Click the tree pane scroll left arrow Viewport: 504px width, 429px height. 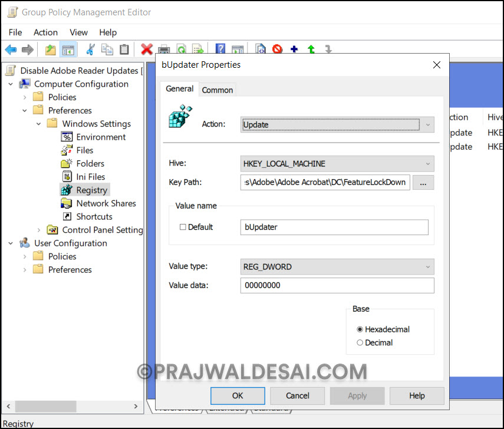click(x=8, y=406)
